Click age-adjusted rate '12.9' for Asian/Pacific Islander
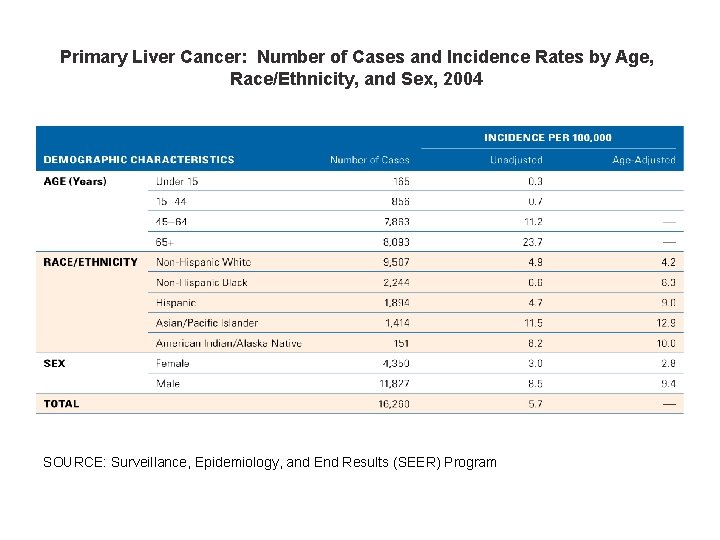The width and height of the screenshot is (720, 540). 666,323
